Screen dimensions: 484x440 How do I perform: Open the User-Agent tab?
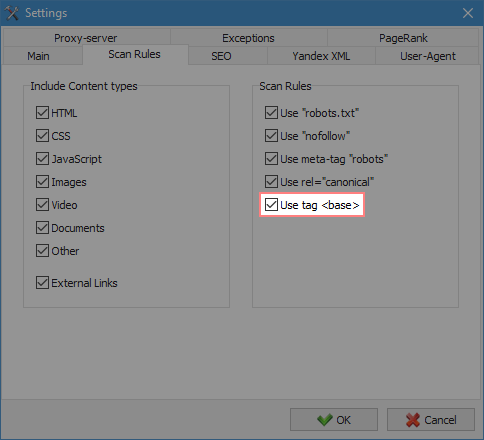pos(427,56)
